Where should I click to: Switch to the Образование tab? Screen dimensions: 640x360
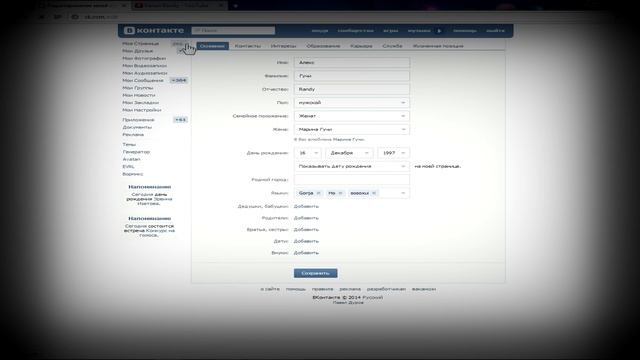[x=323, y=46]
